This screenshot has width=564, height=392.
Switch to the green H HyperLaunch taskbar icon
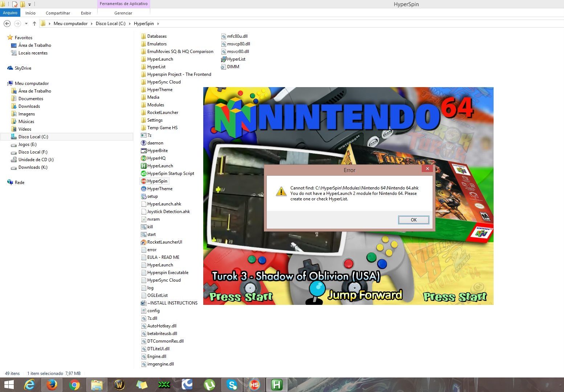pos(277,385)
